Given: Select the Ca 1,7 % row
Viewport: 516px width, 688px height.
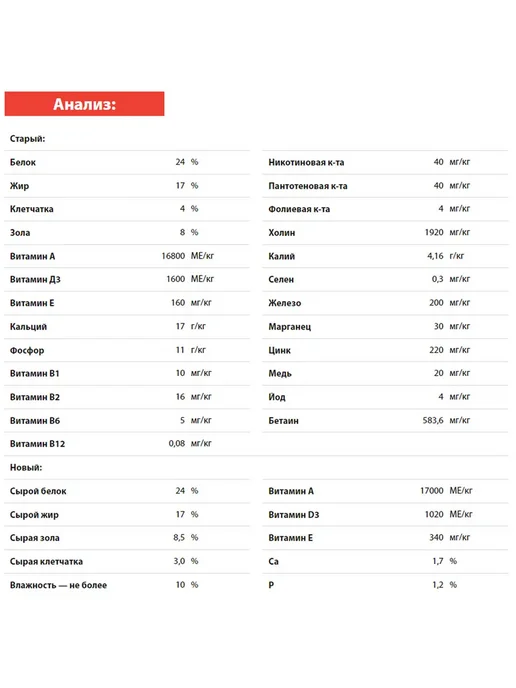Looking at the screenshot, I should pos(385,561).
